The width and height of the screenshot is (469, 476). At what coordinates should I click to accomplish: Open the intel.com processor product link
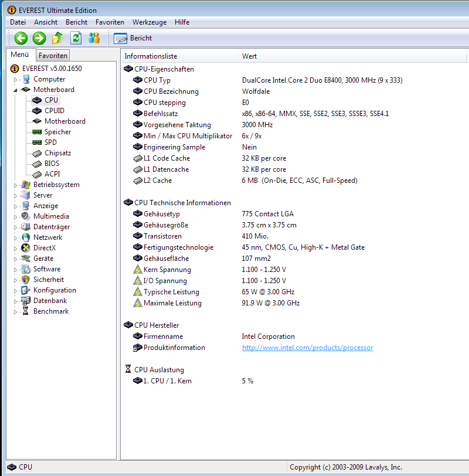coord(307,348)
